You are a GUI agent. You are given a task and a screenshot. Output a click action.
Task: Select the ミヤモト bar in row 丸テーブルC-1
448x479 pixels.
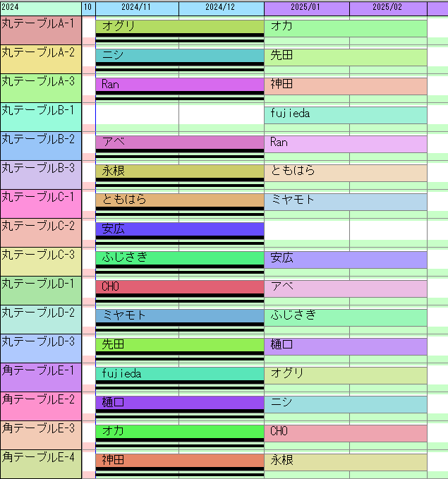[345, 201]
